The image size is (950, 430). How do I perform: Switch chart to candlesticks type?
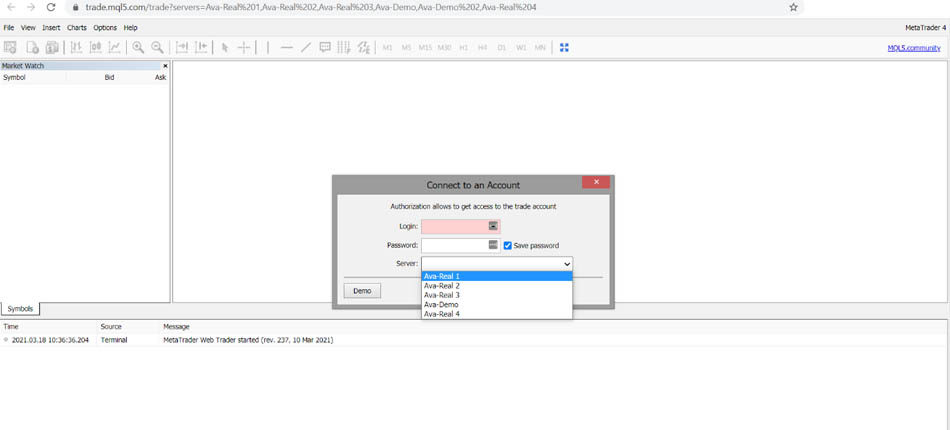(x=96, y=47)
